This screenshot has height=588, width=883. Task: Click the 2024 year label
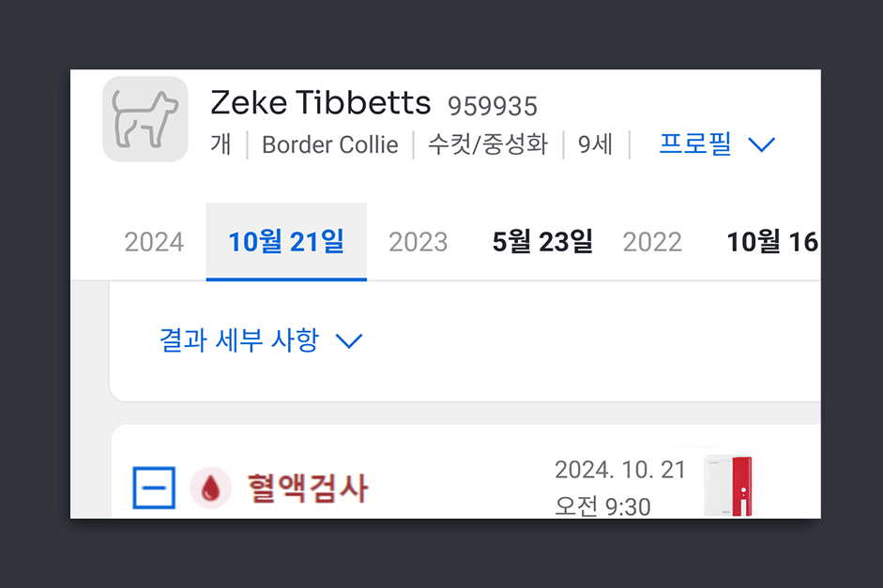click(154, 242)
